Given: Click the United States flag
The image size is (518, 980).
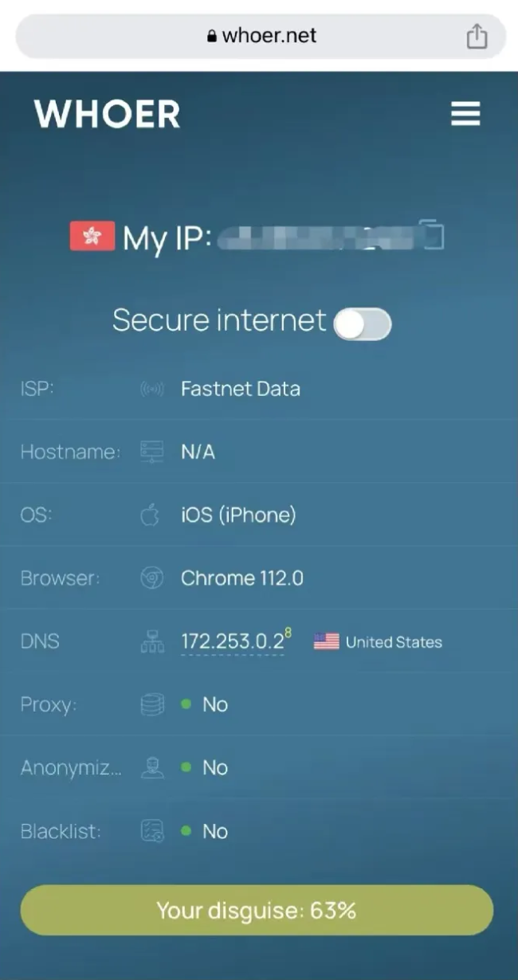Looking at the screenshot, I should coord(326,641).
